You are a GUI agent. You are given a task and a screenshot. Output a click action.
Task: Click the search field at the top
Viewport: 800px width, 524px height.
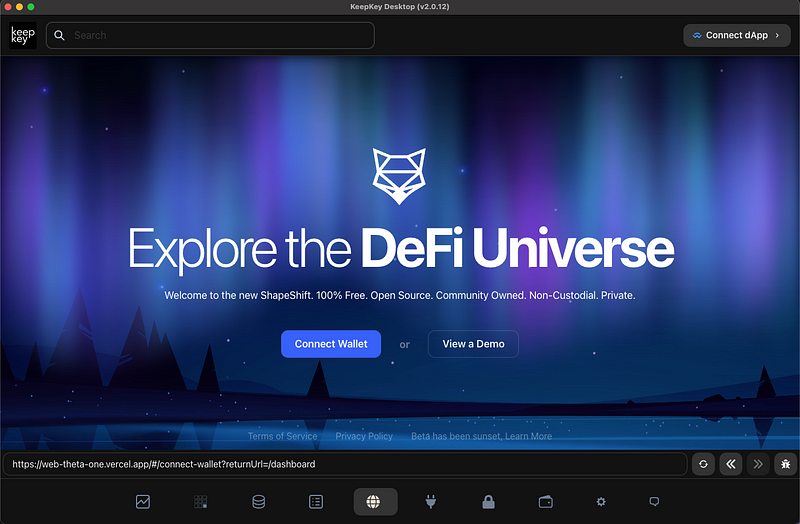click(210, 35)
